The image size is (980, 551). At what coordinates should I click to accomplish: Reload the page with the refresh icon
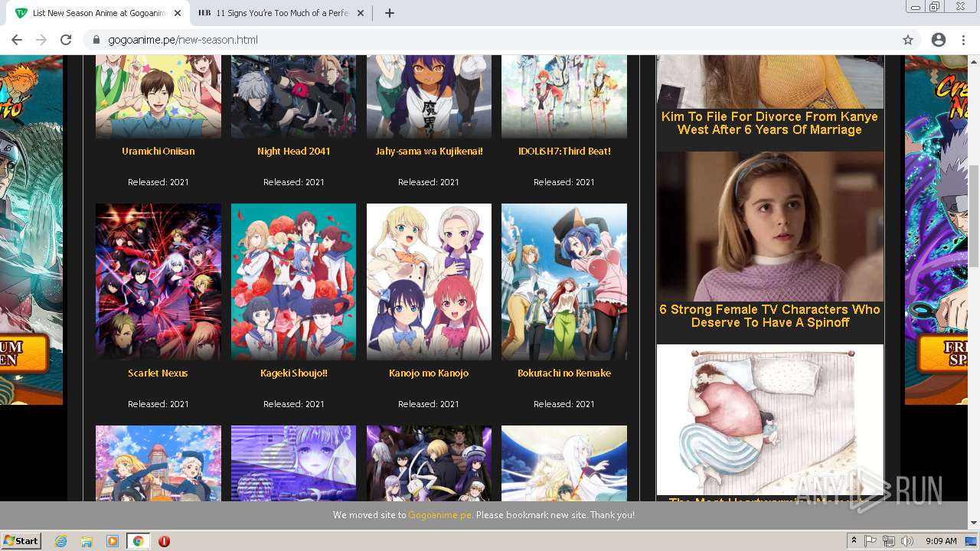point(66,40)
